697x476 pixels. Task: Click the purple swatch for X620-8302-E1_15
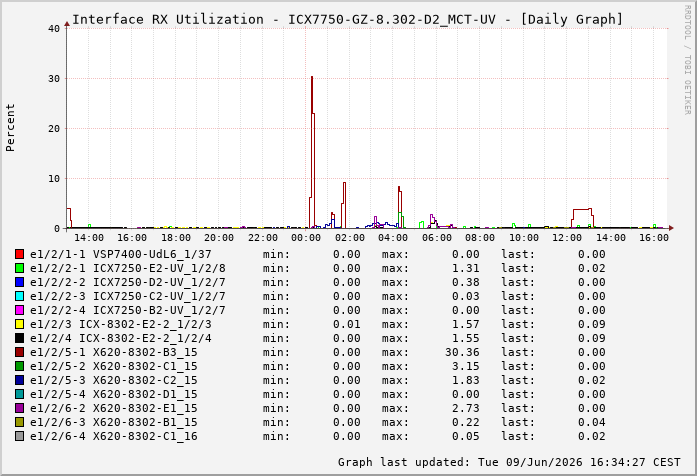19,408
